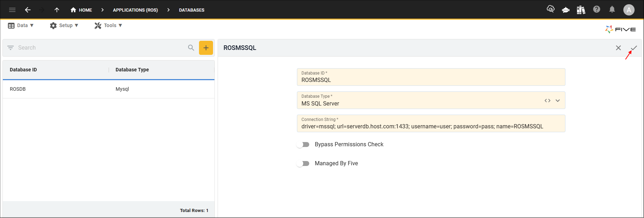Open the Data menu

click(21, 25)
